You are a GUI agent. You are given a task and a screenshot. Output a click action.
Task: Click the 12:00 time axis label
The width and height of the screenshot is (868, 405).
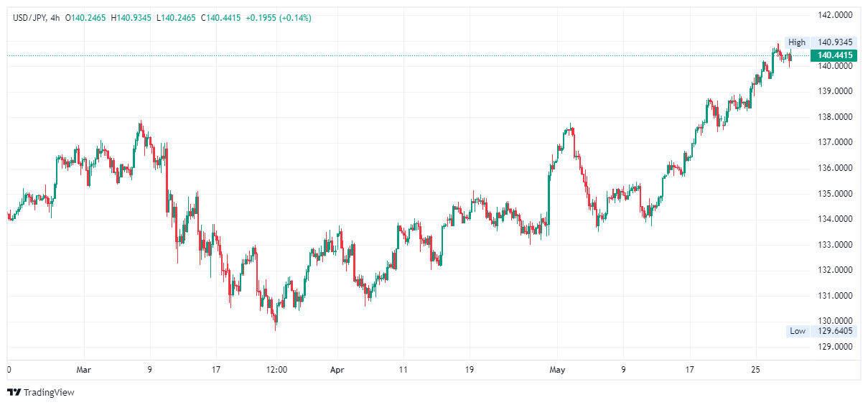click(276, 370)
